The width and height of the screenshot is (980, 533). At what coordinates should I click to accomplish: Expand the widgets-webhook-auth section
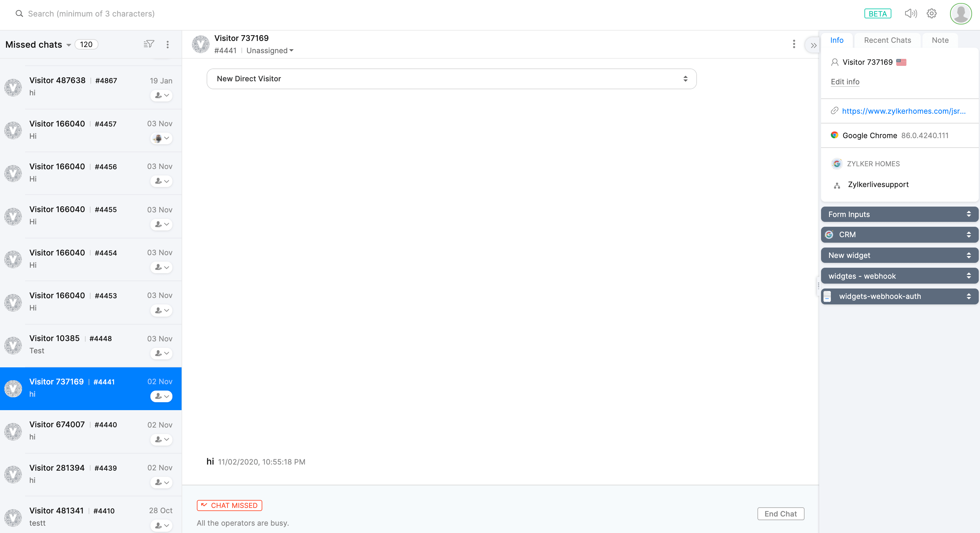click(899, 296)
